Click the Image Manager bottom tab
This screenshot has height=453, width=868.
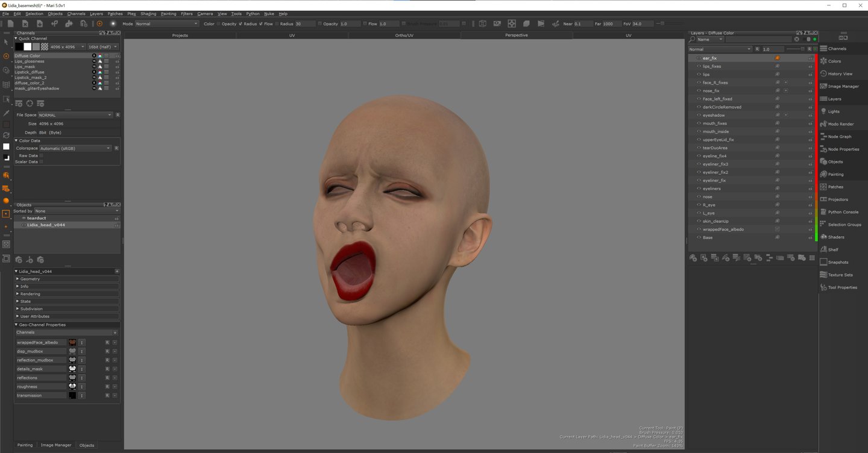[55, 445]
